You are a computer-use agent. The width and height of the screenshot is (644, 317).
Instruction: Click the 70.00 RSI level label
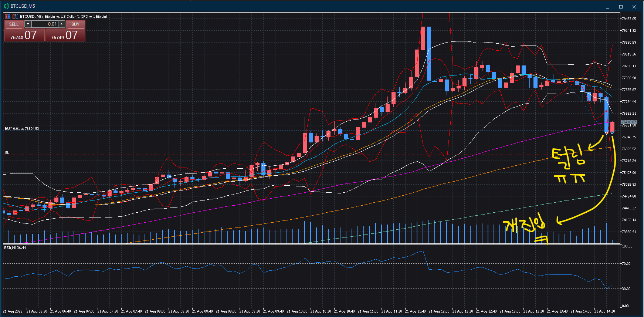pyautogui.click(x=626, y=264)
